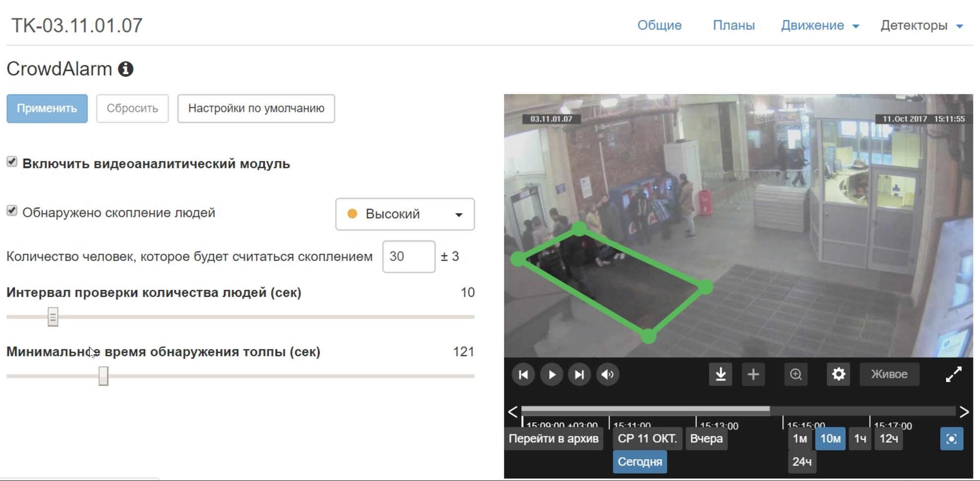The height and width of the screenshot is (481, 980).
Task: Click the plus icon in the player
Action: pyautogui.click(x=753, y=374)
